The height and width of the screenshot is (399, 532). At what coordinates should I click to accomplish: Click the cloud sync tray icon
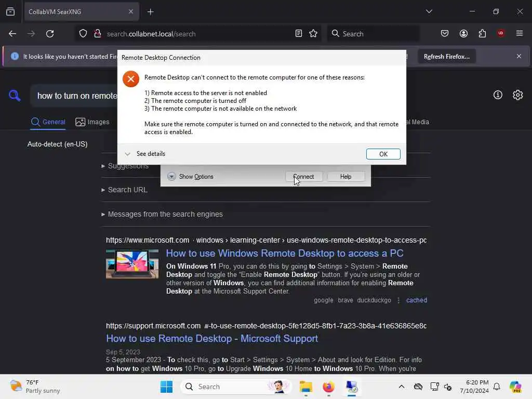(x=418, y=387)
